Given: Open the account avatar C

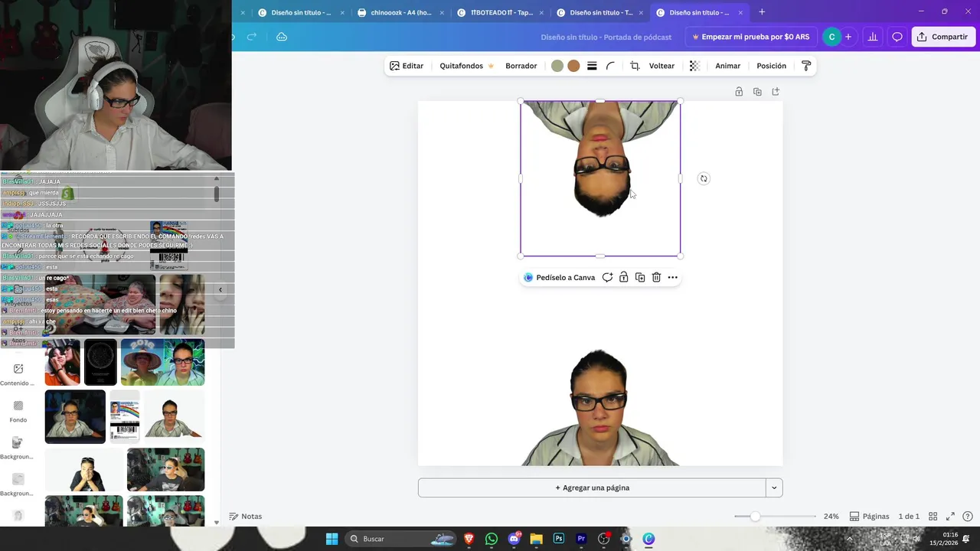Looking at the screenshot, I should [831, 37].
